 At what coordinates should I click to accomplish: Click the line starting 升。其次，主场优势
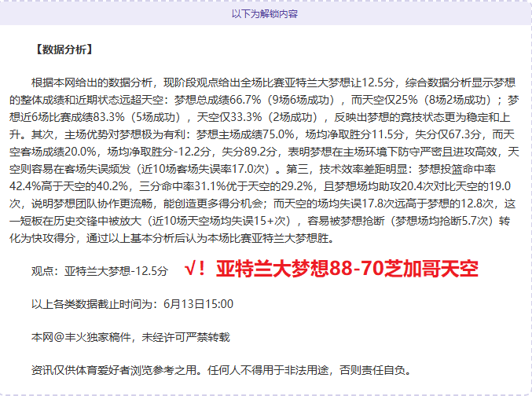262,134
